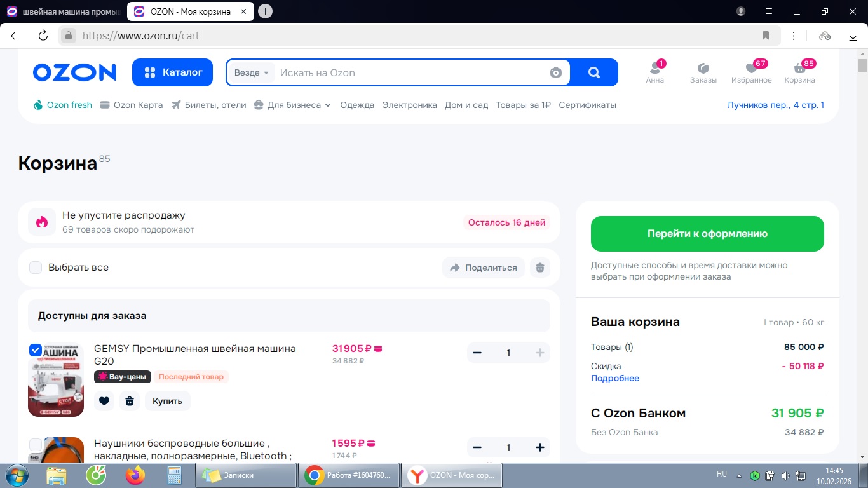
Task: Open the GEMSY sewing machine thumbnail
Action: (x=56, y=380)
